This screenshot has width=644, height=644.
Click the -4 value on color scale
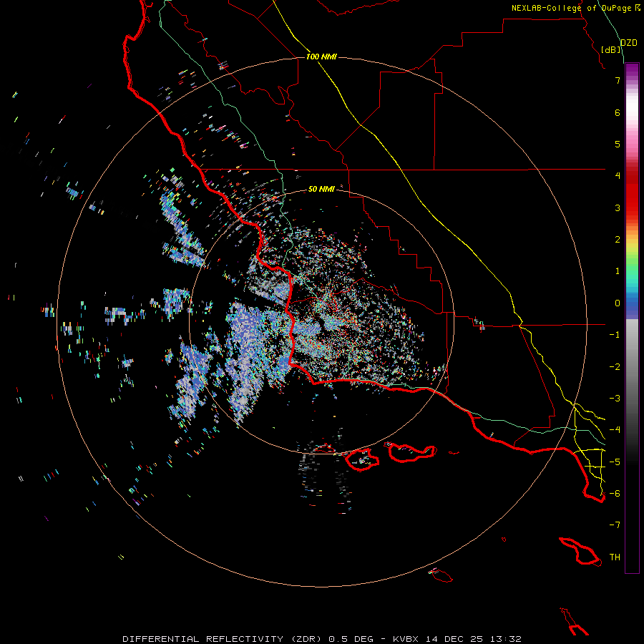click(x=615, y=430)
